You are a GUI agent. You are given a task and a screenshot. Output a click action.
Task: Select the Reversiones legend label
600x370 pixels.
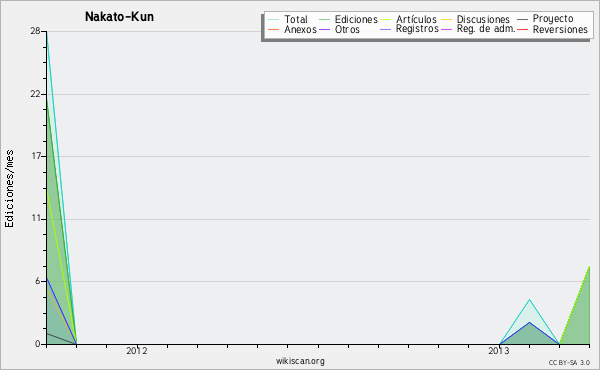(x=560, y=29)
